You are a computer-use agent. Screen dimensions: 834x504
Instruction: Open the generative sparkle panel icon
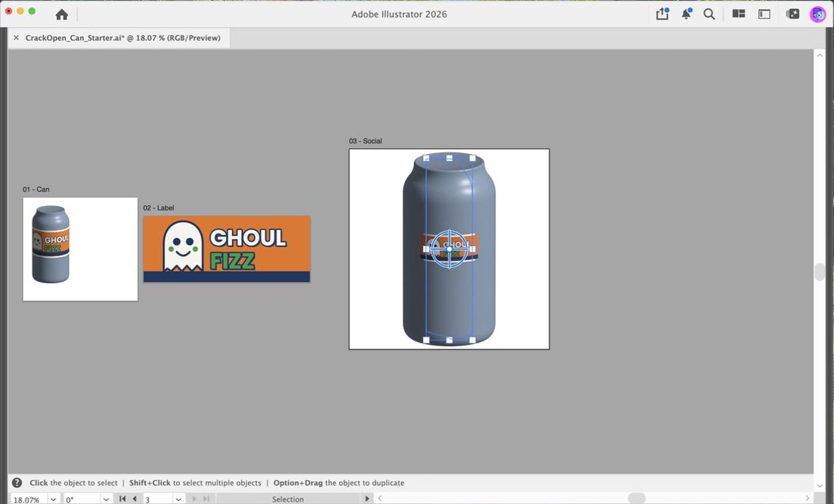point(792,14)
